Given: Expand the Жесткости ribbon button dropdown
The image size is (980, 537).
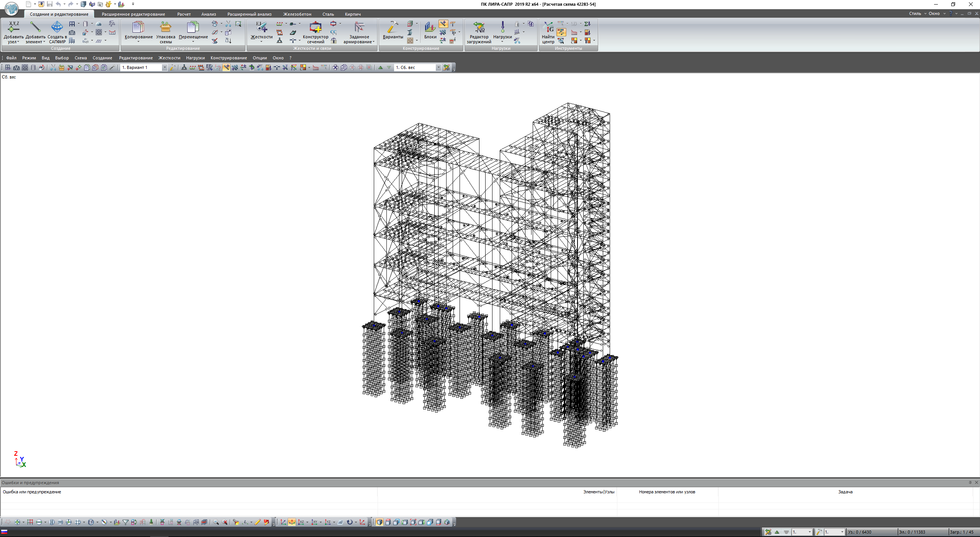Looking at the screenshot, I should tap(261, 42).
